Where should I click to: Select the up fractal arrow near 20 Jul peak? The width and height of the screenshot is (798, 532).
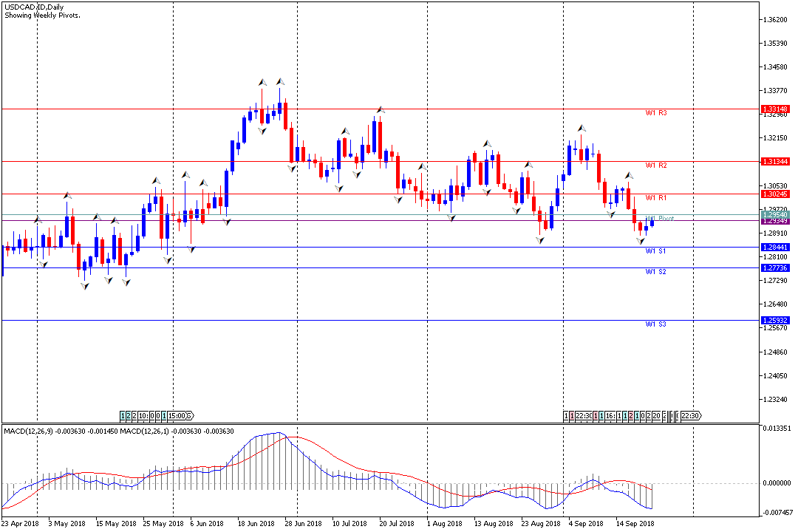pos(381,109)
